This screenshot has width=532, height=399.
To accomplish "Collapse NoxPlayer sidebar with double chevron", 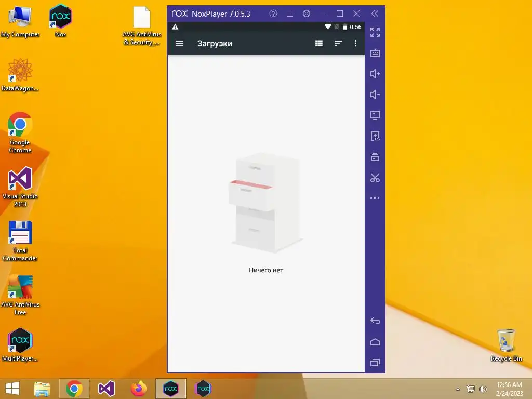I will [x=375, y=14].
